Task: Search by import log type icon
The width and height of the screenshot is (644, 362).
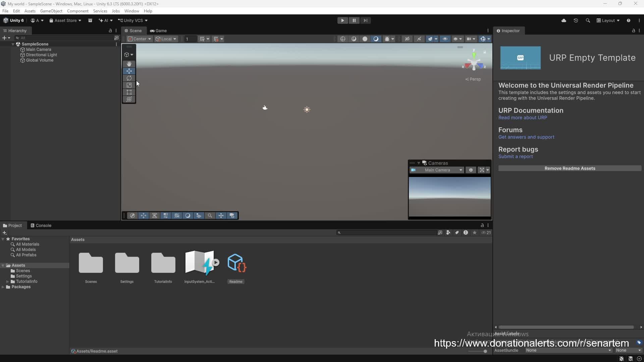Action: click(x=466, y=233)
